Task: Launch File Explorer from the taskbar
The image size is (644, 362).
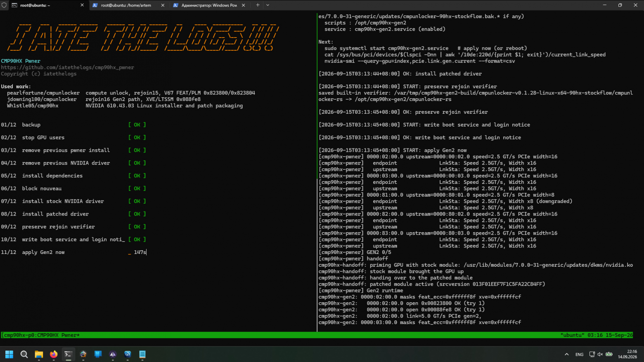Action: (39, 354)
